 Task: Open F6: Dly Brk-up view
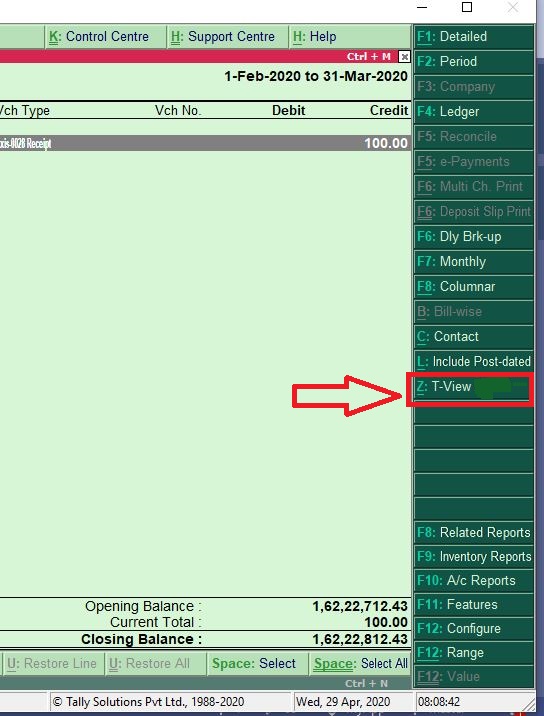pos(474,237)
